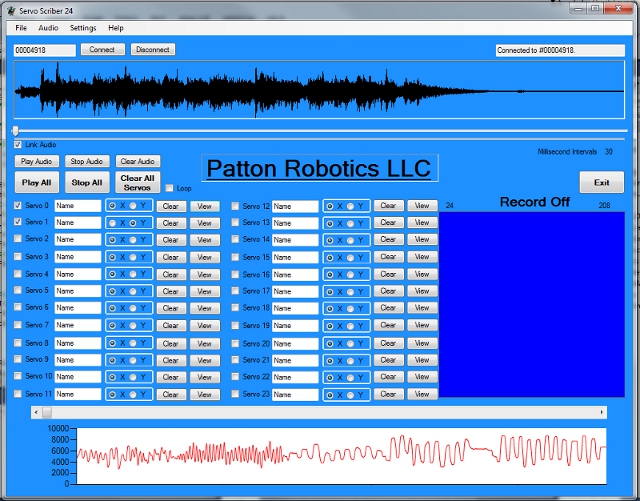Click the horizontal scrollbar left arrow

tap(36, 412)
